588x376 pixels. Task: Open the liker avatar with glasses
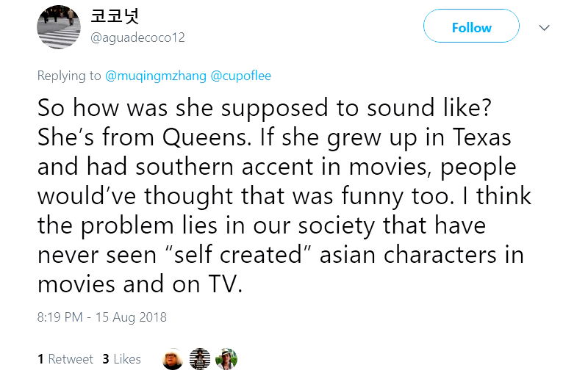coord(172,359)
